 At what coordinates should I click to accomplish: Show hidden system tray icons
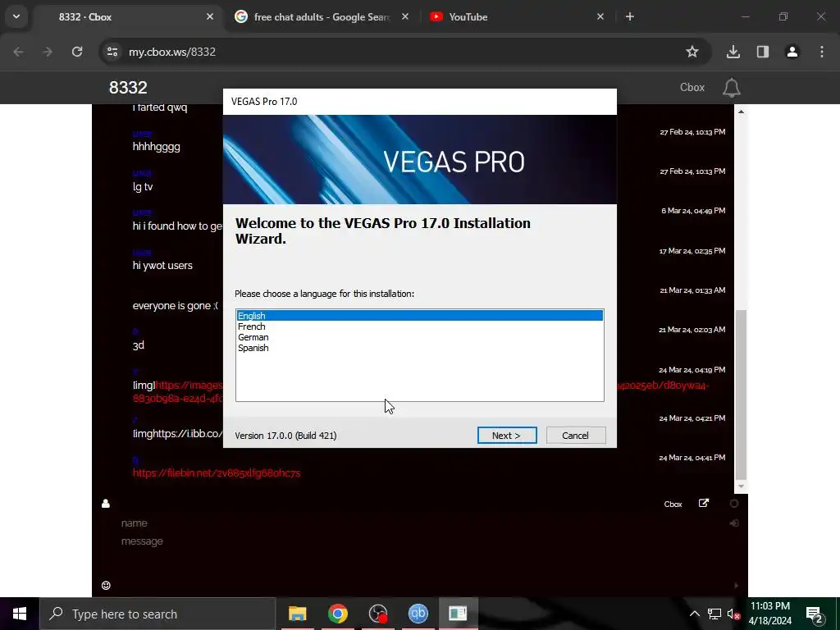(694, 614)
